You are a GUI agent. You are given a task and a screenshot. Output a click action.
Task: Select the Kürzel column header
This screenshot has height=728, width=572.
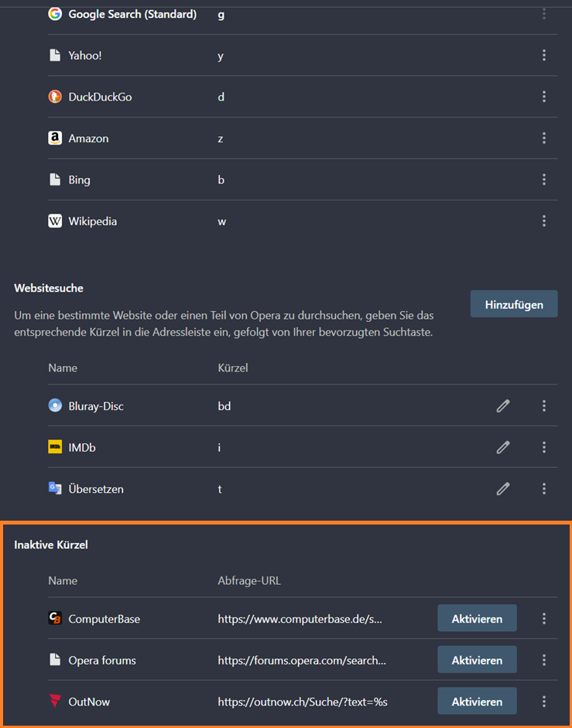point(232,367)
